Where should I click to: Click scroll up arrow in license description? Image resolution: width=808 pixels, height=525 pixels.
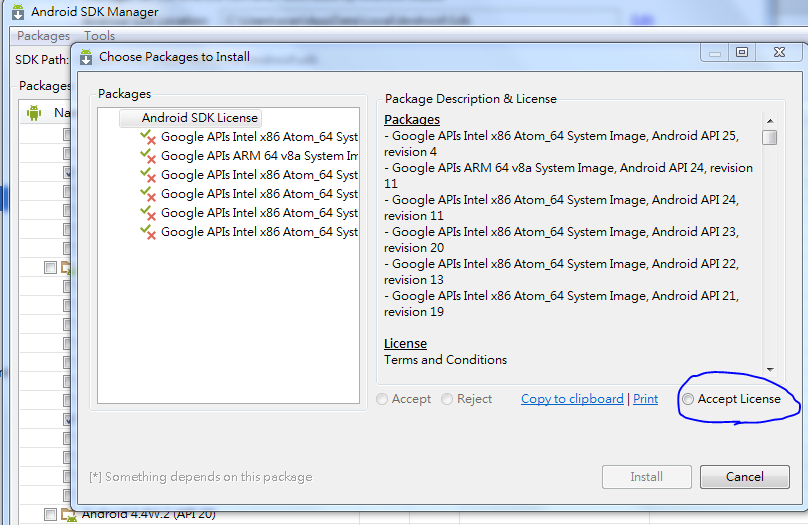click(x=770, y=121)
